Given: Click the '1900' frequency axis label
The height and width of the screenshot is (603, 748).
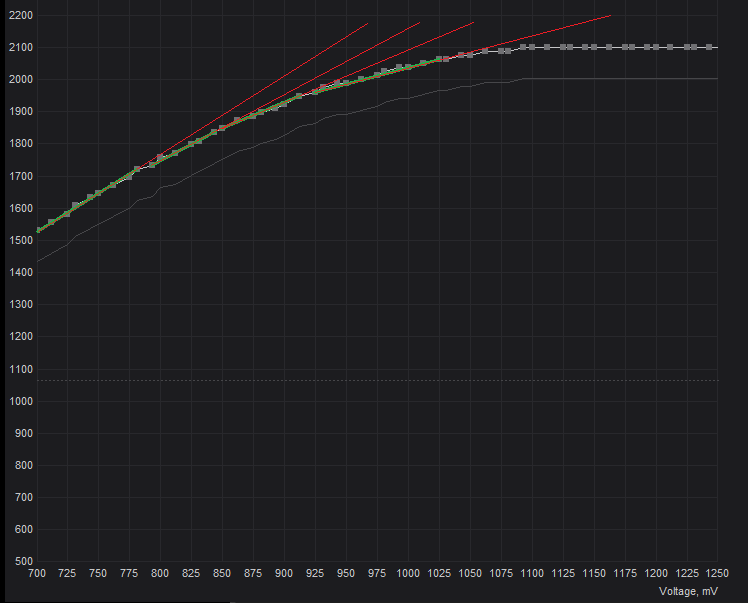Looking at the screenshot, I should click(21, 112).
